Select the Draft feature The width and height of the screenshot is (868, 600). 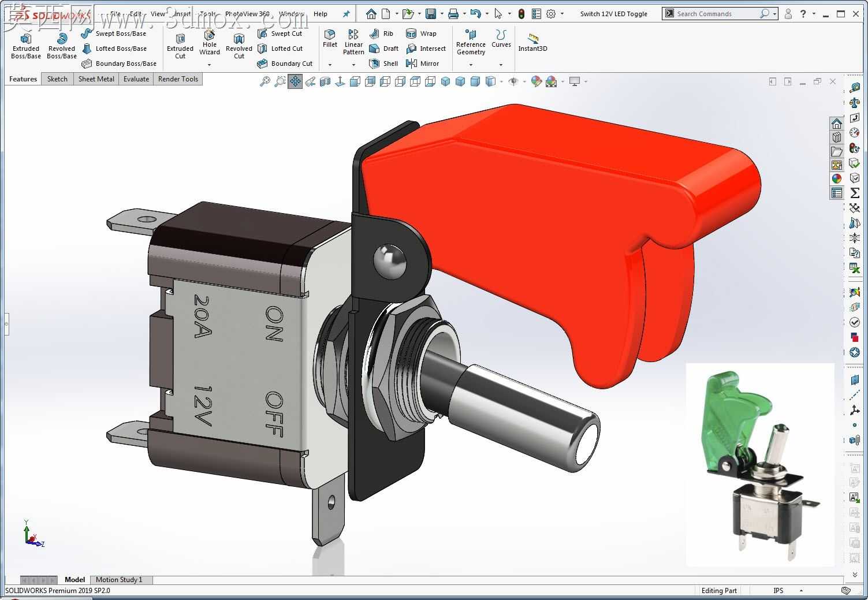tap(384, 49)
